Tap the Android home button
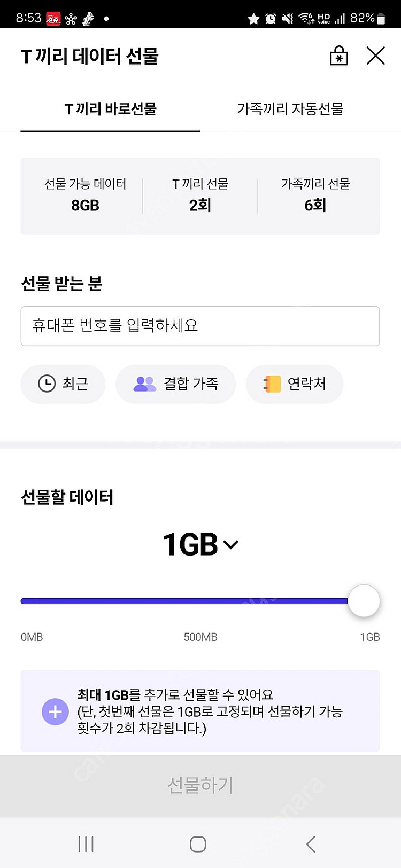Viewport: 401px width, 868px height. 198,844
